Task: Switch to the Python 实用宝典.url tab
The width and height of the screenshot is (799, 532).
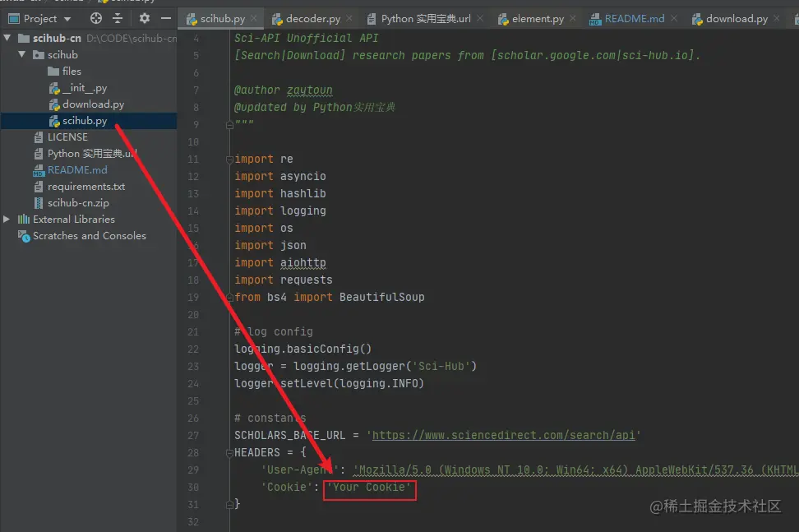Action: pyautogui.click(x=426, y=19)
